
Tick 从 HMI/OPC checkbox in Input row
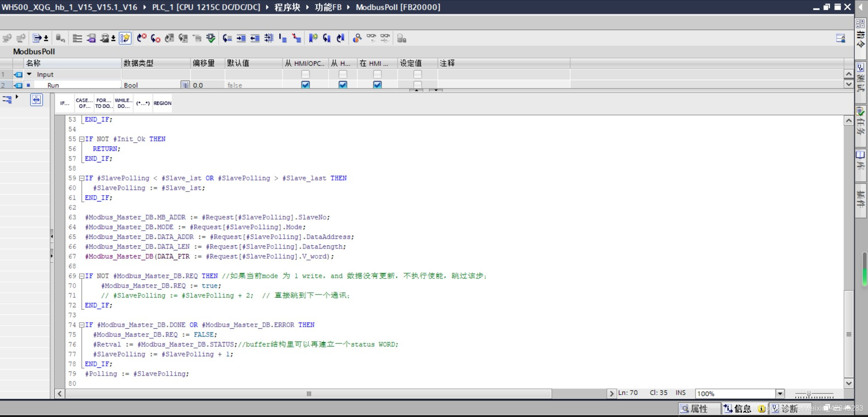tap(305, 74)
